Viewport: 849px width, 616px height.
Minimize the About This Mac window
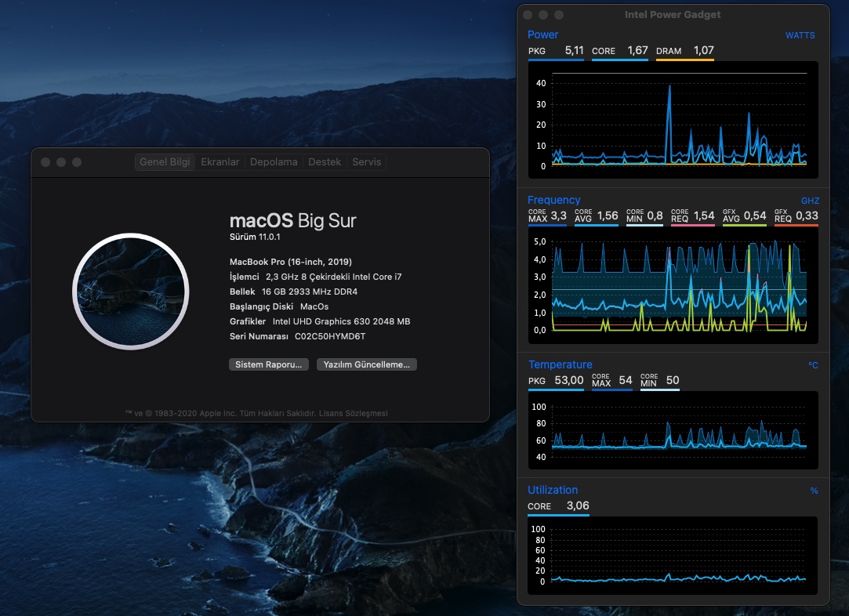coord(61,162)
